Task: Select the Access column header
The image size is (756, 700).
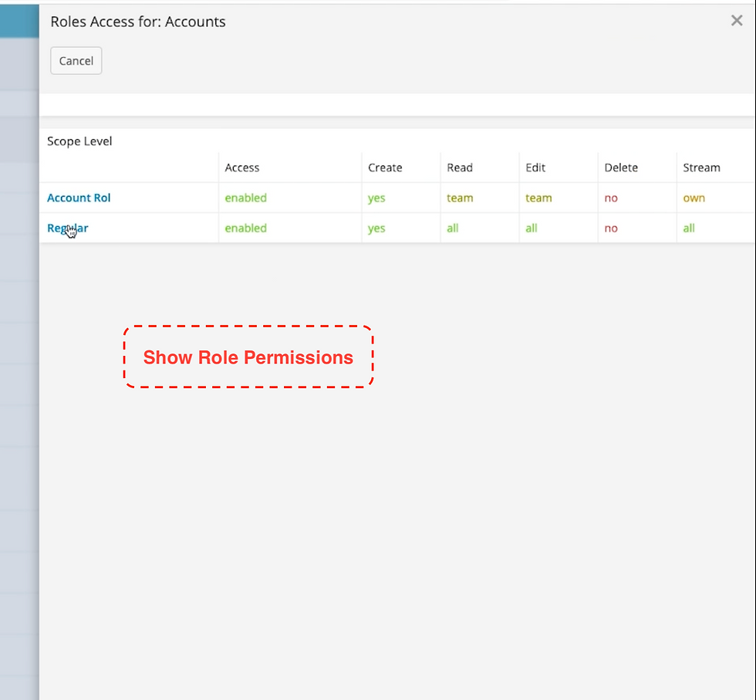Action: coord(241,167)
